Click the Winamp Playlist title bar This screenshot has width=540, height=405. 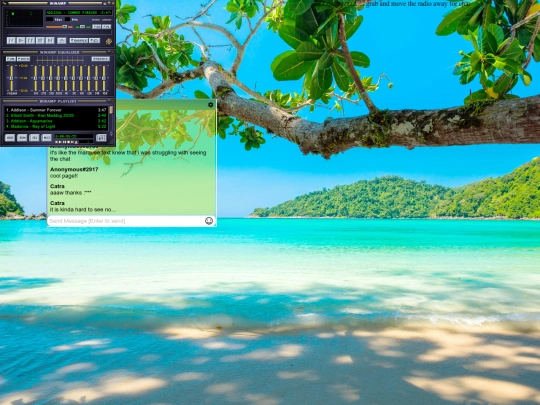(x=59, y=101)
